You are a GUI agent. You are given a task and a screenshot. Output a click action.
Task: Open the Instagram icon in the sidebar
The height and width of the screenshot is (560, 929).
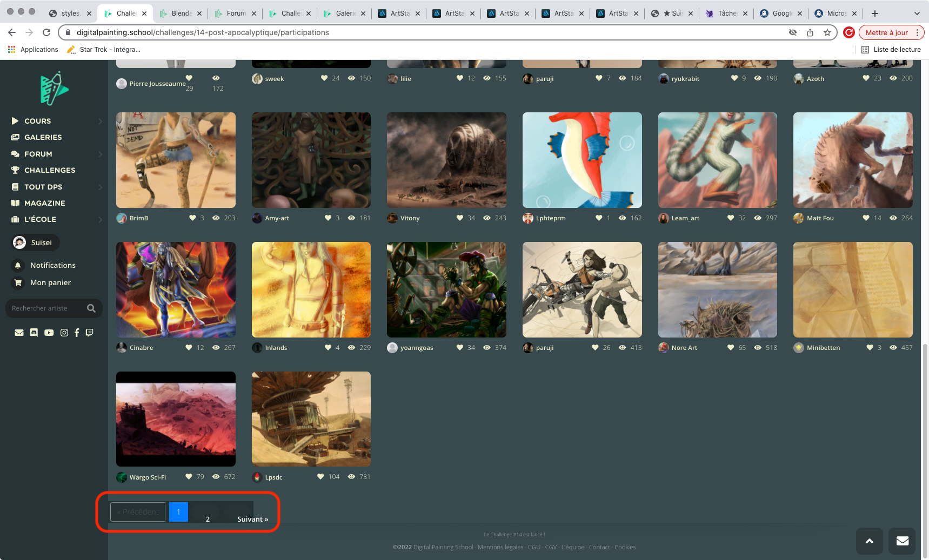pos(64,333)
